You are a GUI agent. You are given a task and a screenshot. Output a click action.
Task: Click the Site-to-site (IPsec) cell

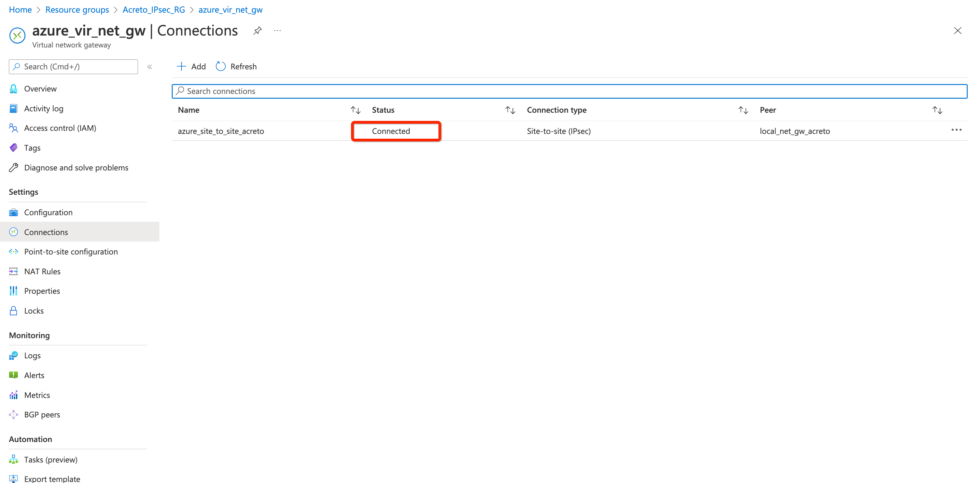[559, 131]
